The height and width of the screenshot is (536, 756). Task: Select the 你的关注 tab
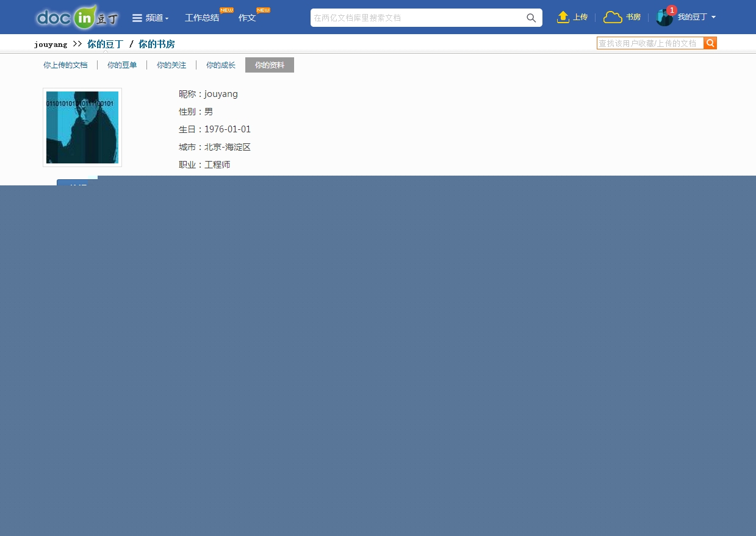(171, 65)
